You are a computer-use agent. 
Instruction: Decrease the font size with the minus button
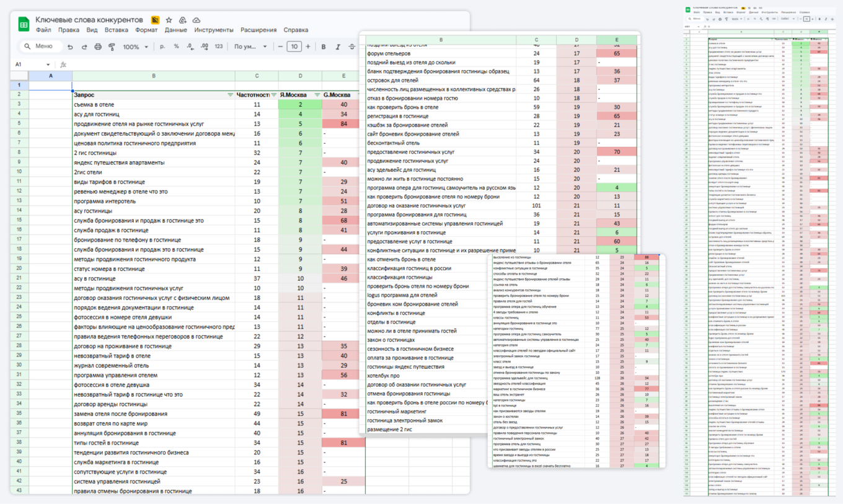[280, 46]
